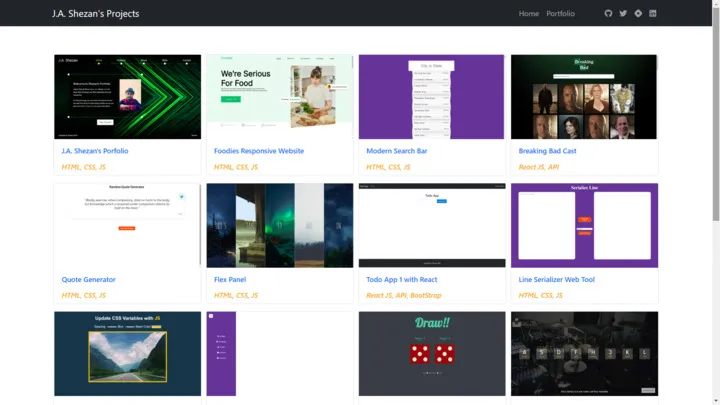This screenshot has width=720, height=405.
Task: Open the Line Serializer Web Tool link
Action: pos(557,279)
